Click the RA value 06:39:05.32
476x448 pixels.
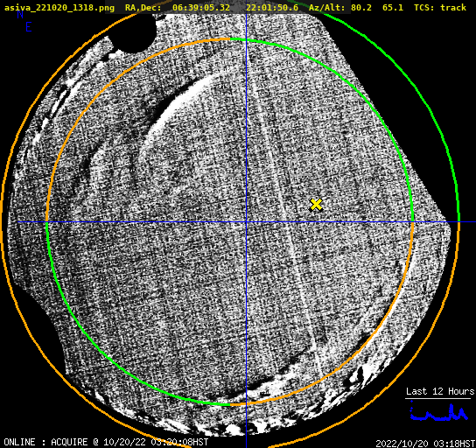click(201, 8)
